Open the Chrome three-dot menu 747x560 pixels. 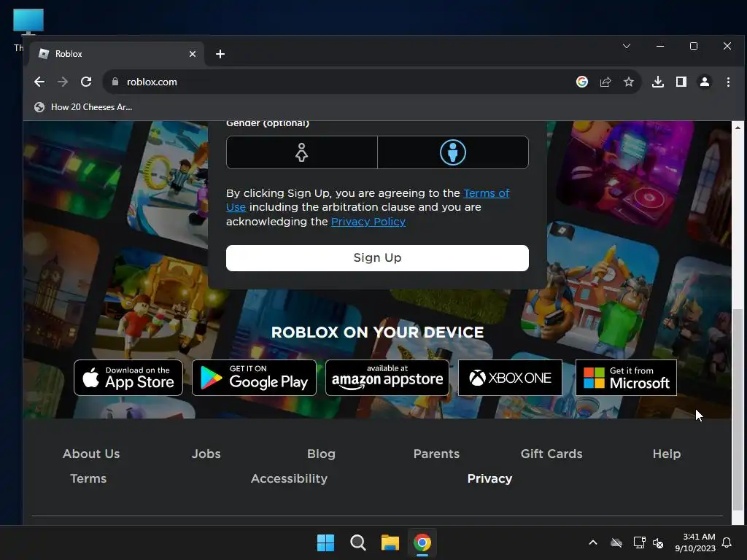point(728,82)
